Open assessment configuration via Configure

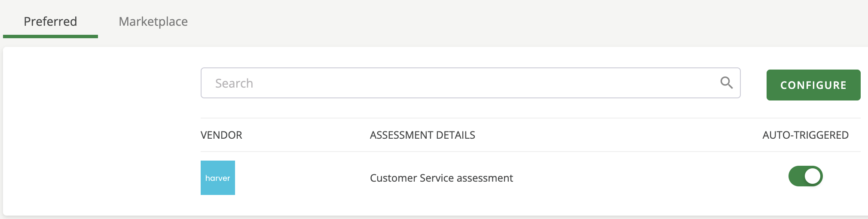pyautogui.click(x=813, y=85)
